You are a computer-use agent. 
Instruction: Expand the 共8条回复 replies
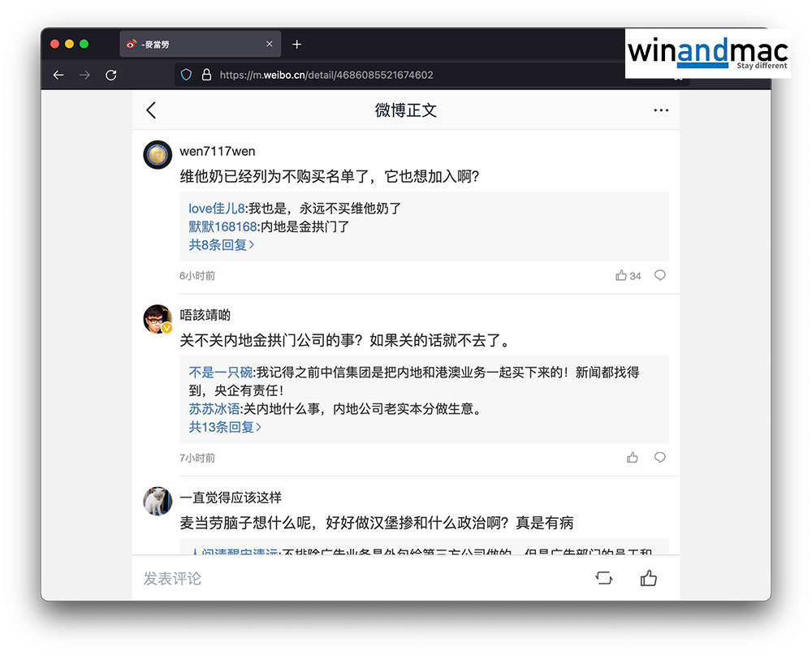(221, 244)
